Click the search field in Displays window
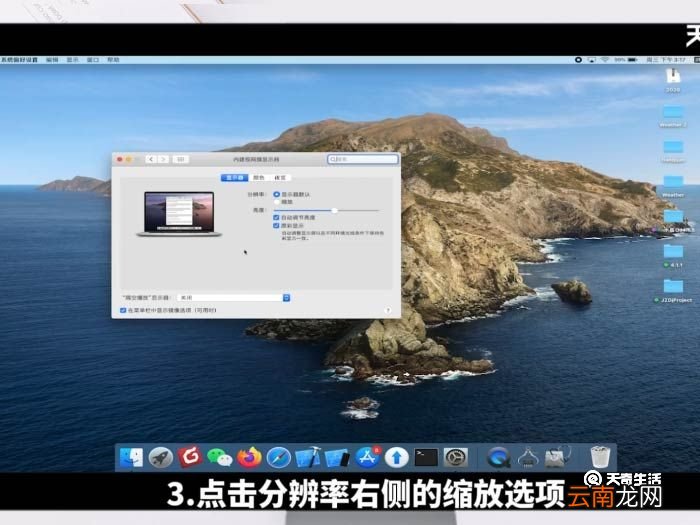This screenshot has width=700, height=525. click(x=362, y=159)
